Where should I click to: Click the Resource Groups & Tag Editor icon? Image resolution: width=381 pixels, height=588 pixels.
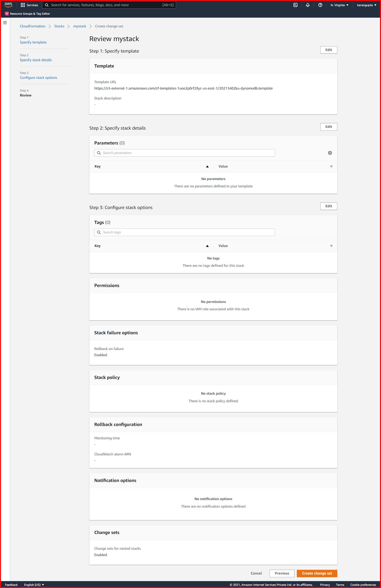[7, 14]
